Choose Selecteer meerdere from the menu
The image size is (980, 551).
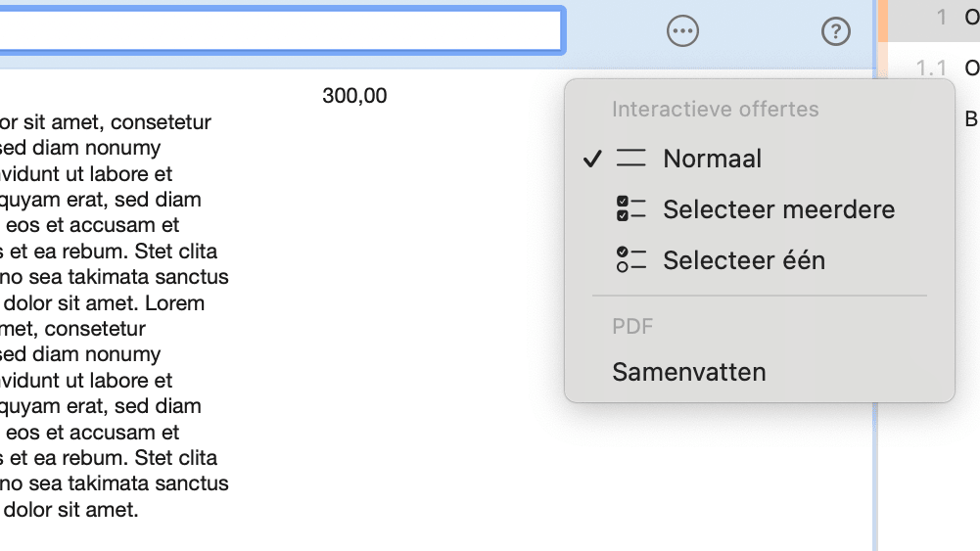[x=778, y=209]
